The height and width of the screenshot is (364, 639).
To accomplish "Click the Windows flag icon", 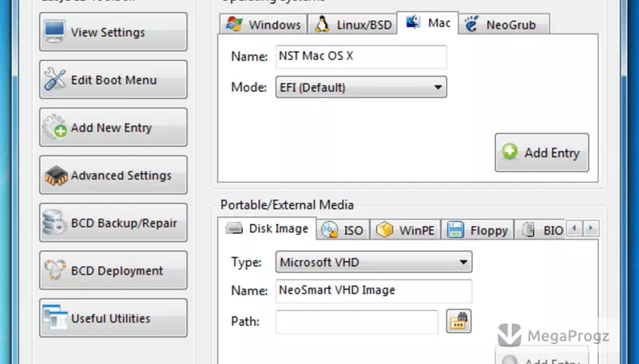I will [234, 24].
